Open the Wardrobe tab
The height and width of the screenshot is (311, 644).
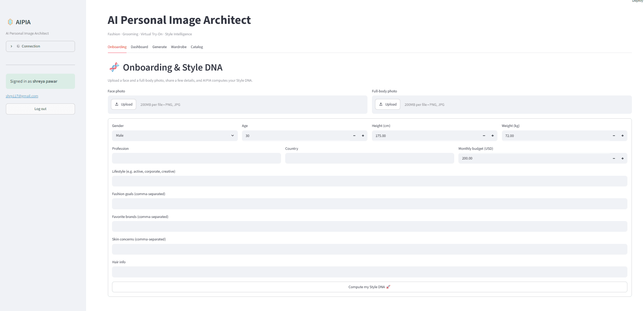pos(179,47)
